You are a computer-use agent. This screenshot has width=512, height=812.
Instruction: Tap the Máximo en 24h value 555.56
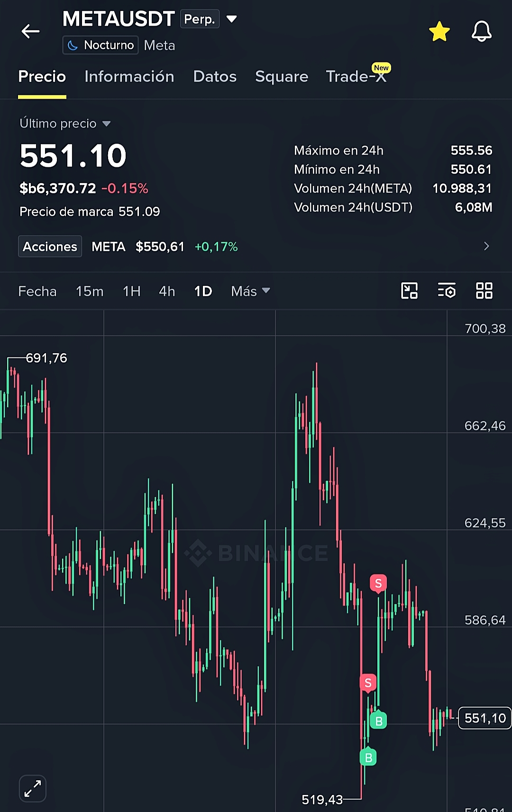(x=471, y=150)
